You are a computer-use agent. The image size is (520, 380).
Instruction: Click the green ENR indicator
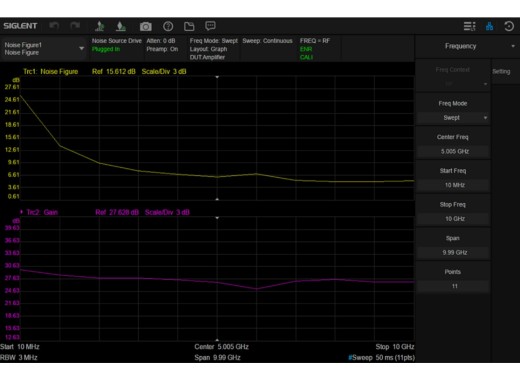(x=306, y=49)
